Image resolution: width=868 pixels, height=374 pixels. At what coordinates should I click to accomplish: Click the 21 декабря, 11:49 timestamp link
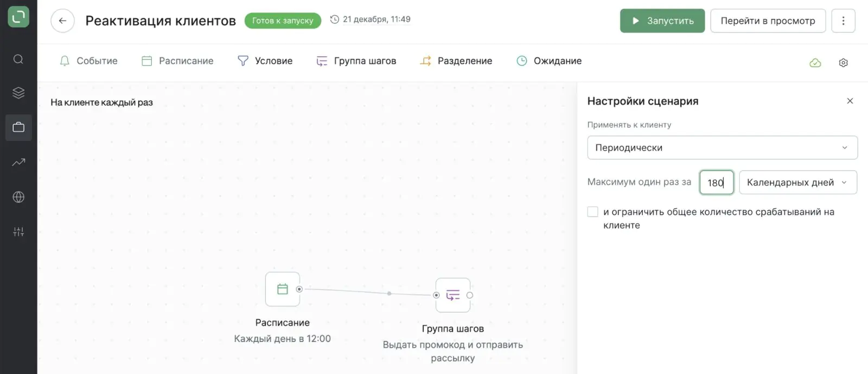376,20
